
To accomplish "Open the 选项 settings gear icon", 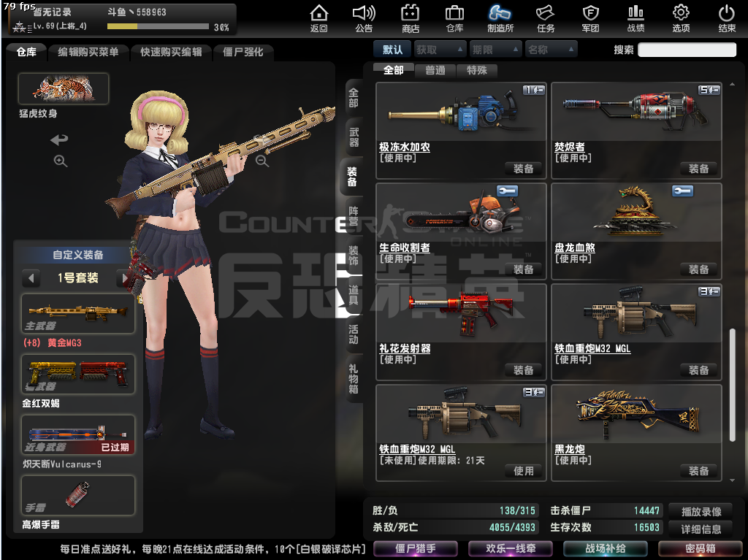I will coord(681,18).
